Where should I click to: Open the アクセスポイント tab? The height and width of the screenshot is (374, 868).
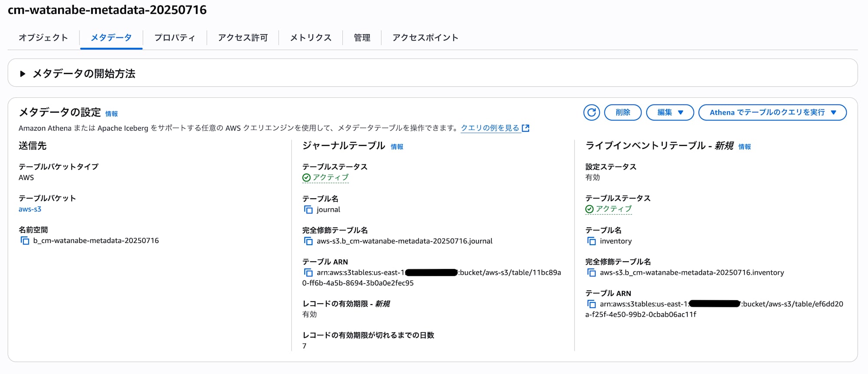(x=425, y=38)
